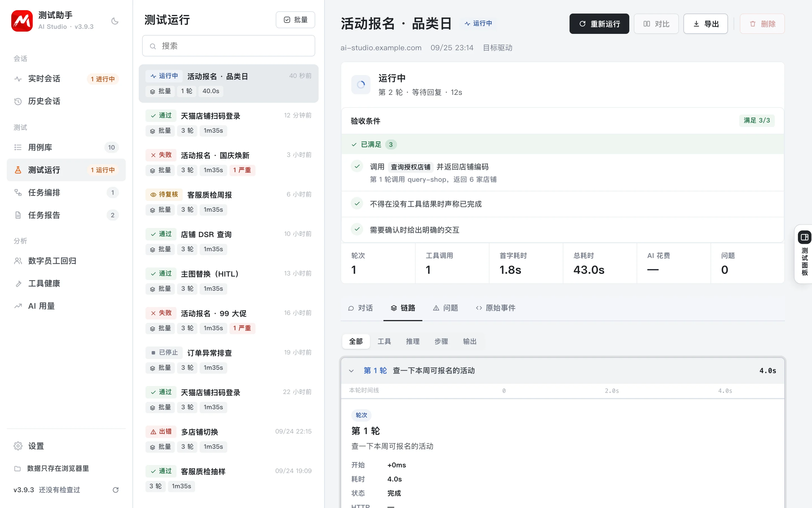Click the 任务编排 workflow icon
The image size is (812, 508).
pos(18,192)
